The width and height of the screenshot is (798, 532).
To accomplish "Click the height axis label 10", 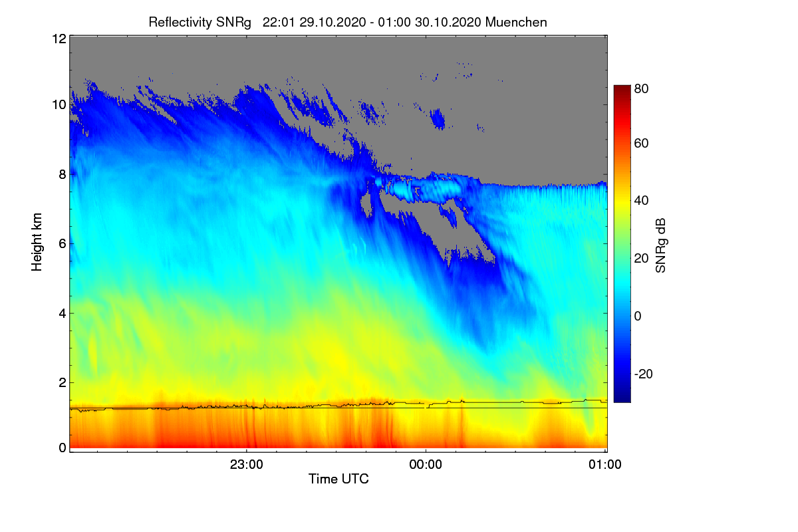I will point(59,105).
